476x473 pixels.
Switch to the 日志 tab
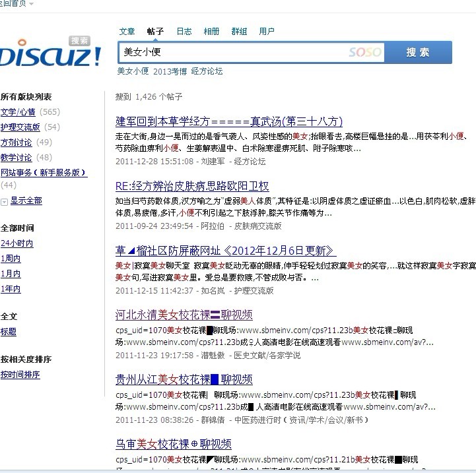tap(184, 31)
